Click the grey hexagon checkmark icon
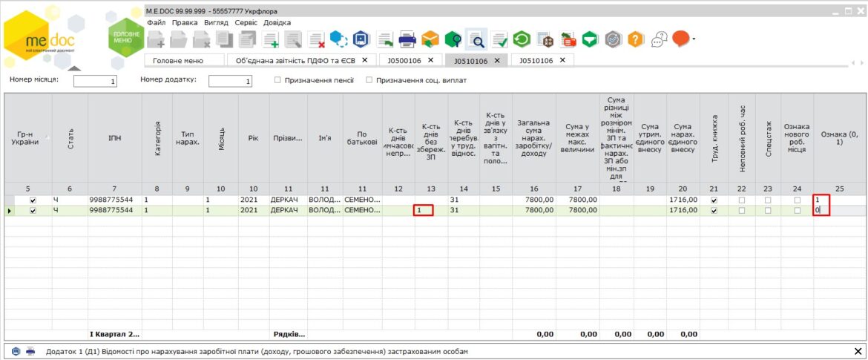868x360 pixels. point(614,39)
